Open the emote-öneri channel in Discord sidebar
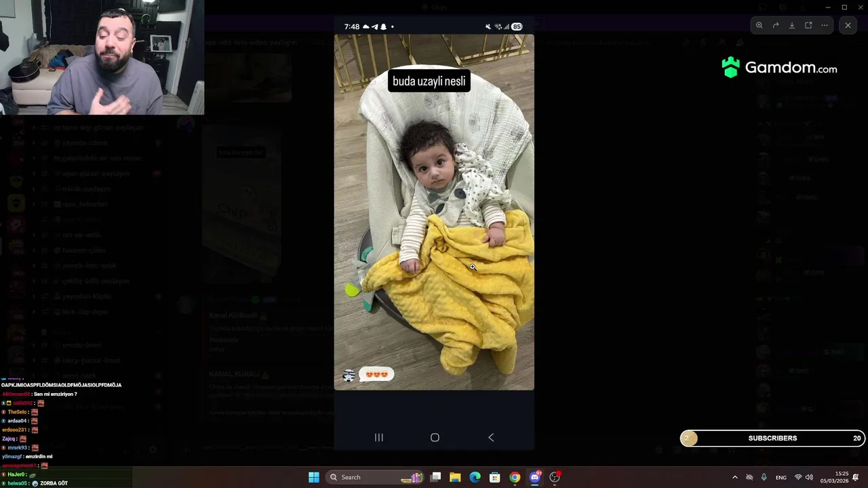 pyautogui.click(x=81, y=345)
